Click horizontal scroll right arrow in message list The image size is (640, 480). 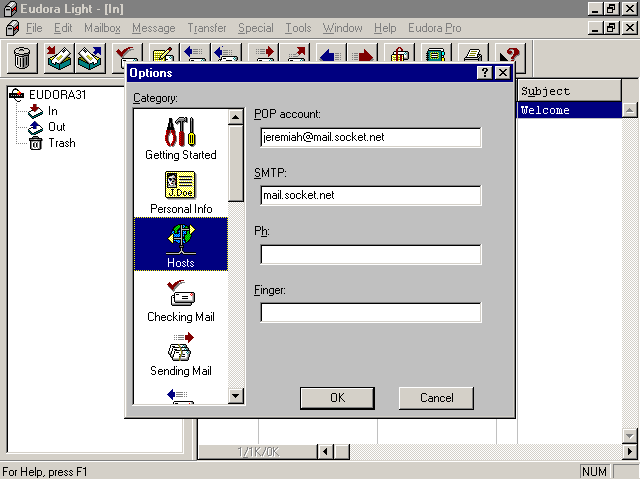click(630, 451)
